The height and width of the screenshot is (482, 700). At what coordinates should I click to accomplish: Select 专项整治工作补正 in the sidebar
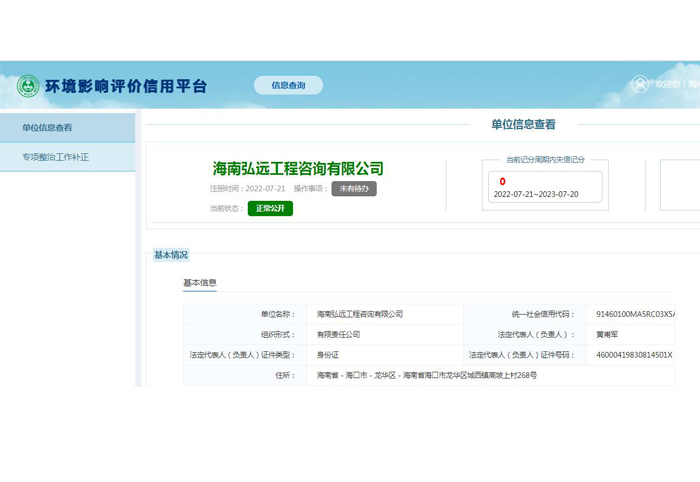(56, 158)
